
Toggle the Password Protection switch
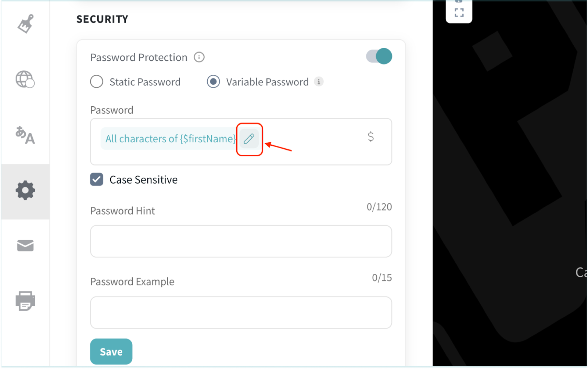coord(379,57)
